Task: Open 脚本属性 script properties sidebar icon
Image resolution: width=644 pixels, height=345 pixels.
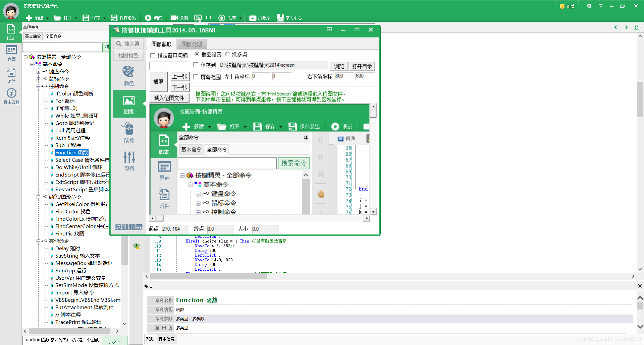Action: click(11, 96)
